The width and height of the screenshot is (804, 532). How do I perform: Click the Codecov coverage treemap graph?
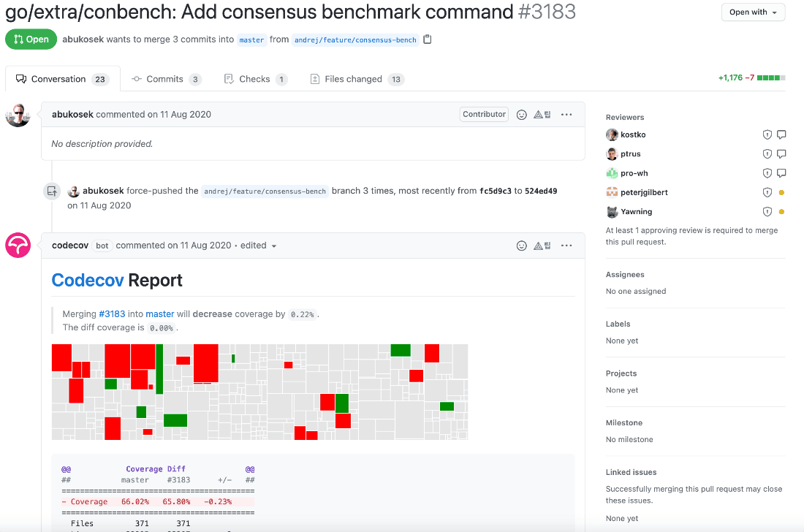260,392
